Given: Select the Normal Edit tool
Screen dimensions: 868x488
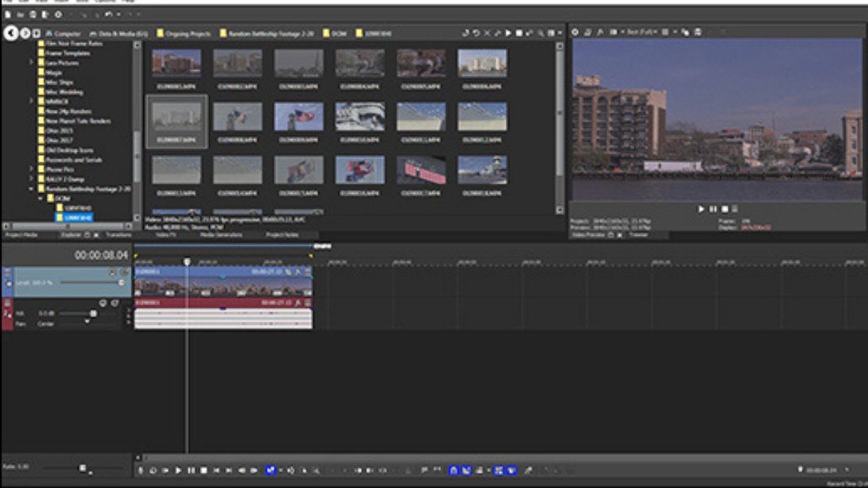Looking at the screenshot, I should click(x=271, y=470).
